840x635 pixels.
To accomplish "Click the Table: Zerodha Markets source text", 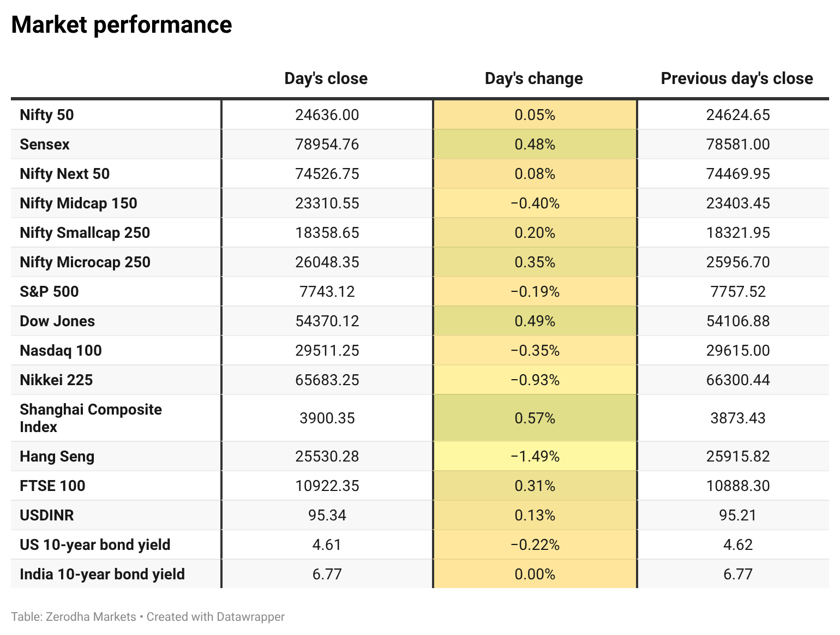I will pos(74,617).
